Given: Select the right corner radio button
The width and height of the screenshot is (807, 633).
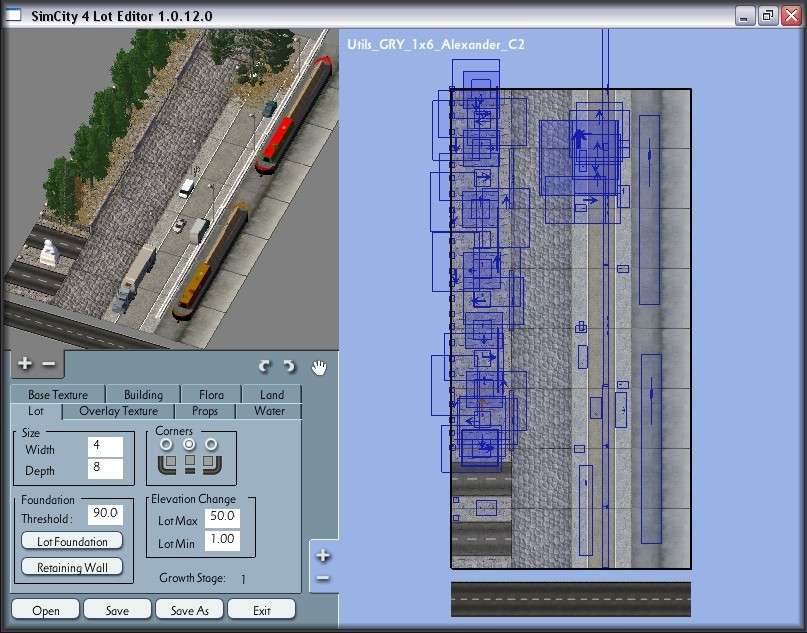Looking at the screenshot, I should (x=211, y=444).
